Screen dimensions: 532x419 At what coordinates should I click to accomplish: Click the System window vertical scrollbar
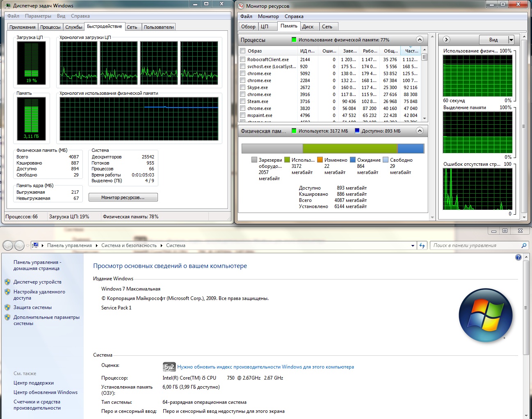(526, 336)
